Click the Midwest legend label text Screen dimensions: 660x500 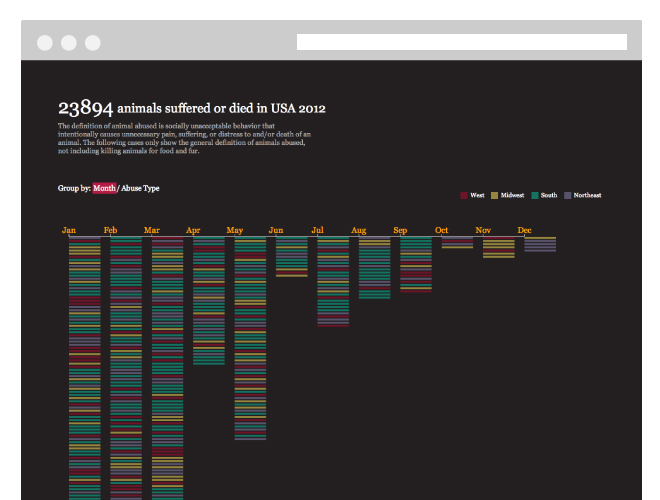512,195
